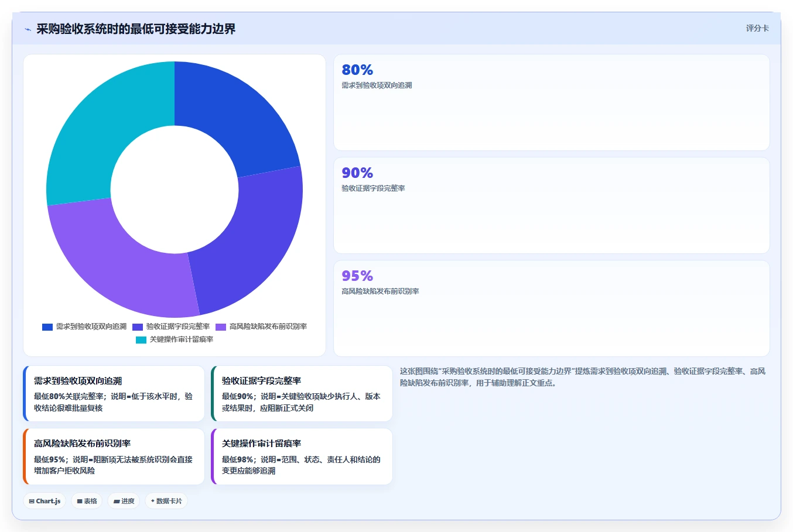Click the icon in the 进度 chip
The height and width of the screenshot is (532, 793).
117,501
